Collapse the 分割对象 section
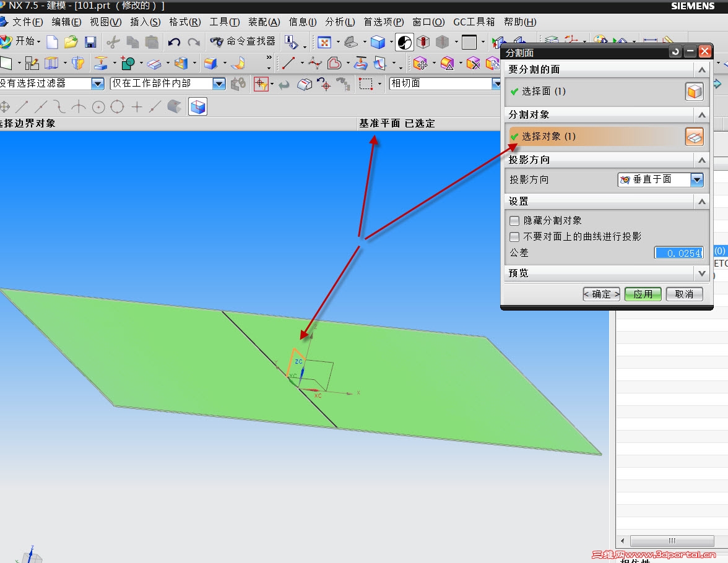The image size is (728, 563). [x=701, y=115]
